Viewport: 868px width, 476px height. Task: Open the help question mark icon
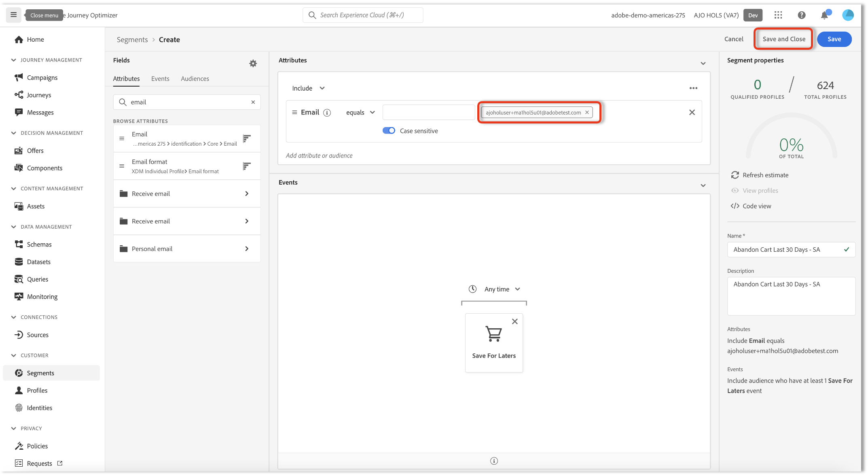(801, 15)
